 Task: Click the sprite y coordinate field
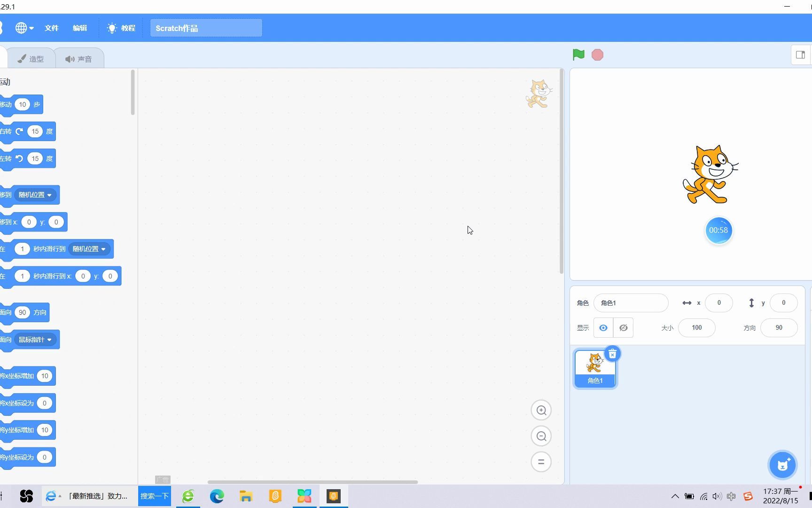(x=783, y=303)
